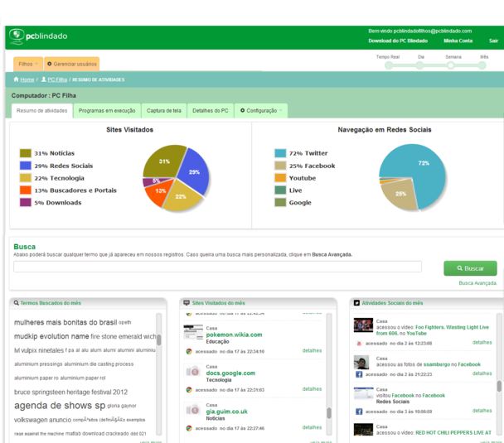This screenshot has width=504, height=443.
Task: Select Dia on the time slider
Action: pos(419,65)
